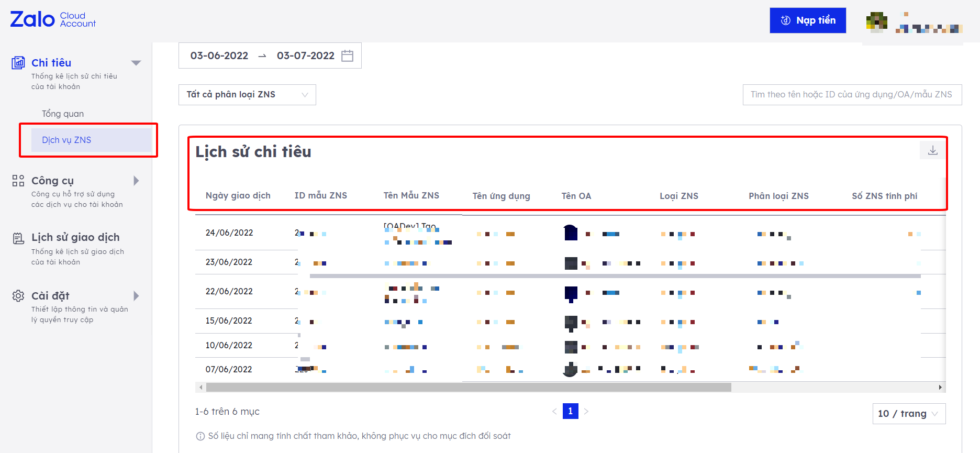
Task: Click Tên ứng dụng column header
Action: [x=502, y=196]
